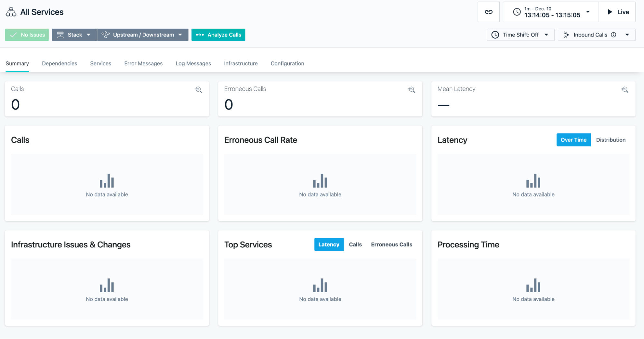Click the copy link icon button
644x339 pixels.
488,12
